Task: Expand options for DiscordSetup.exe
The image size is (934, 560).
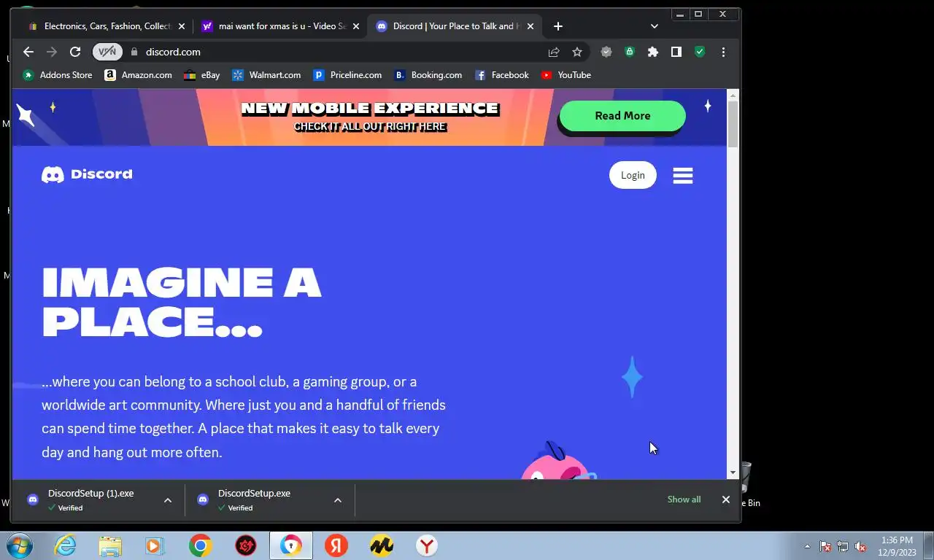Action: 338,500
